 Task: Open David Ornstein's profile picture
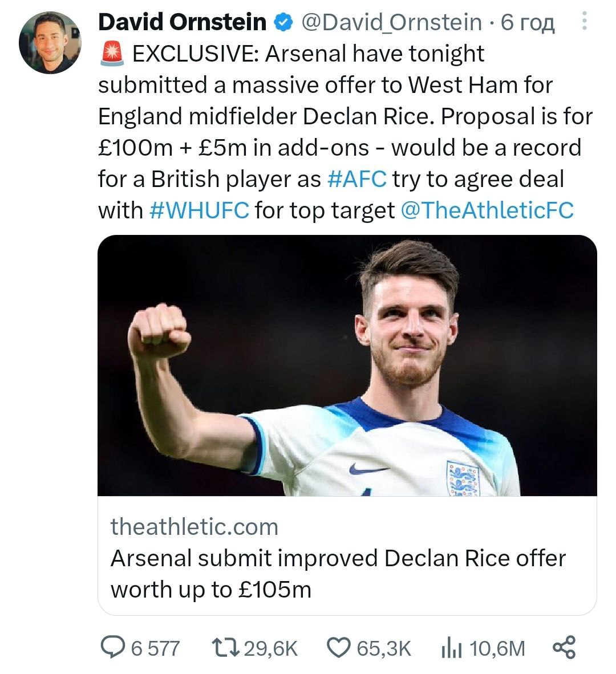point(50,43)
